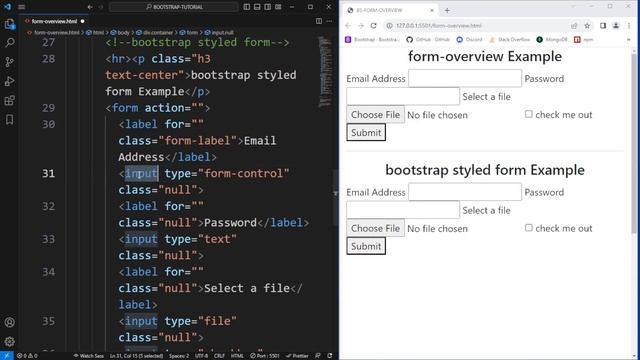Open the Accounts menu in VS Code

click(x=9, y=322)
